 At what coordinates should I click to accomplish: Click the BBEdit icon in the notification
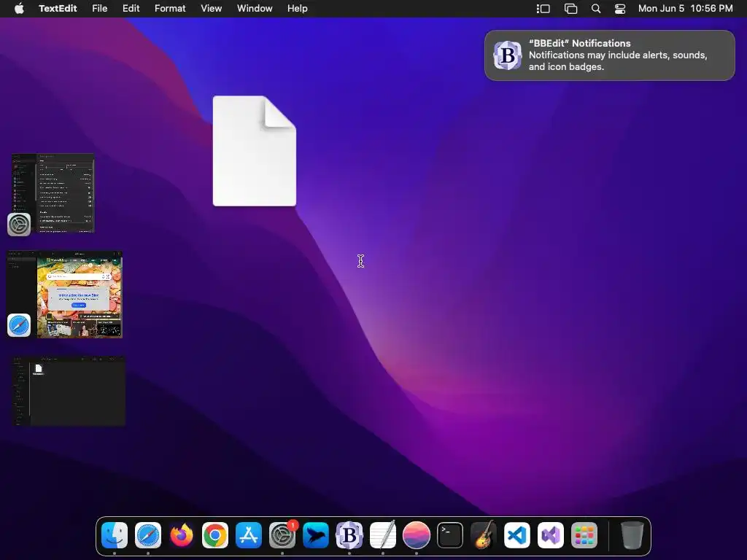tap(508, 55)
